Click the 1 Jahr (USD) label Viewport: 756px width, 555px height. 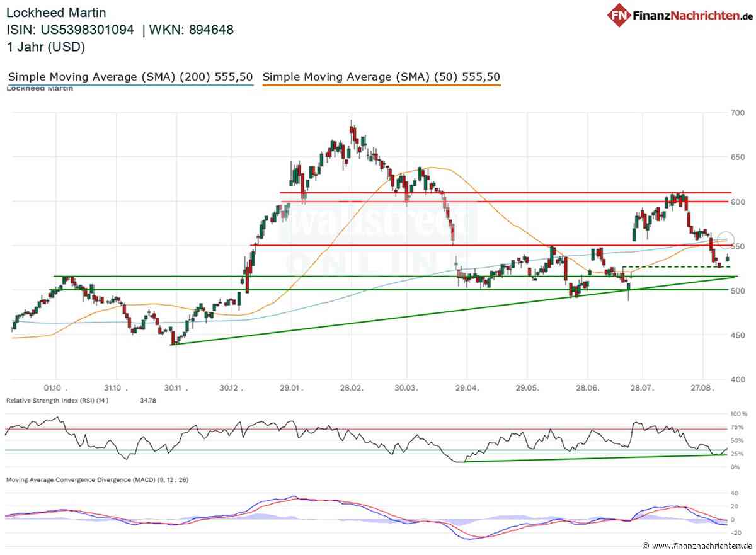(45, 46)
